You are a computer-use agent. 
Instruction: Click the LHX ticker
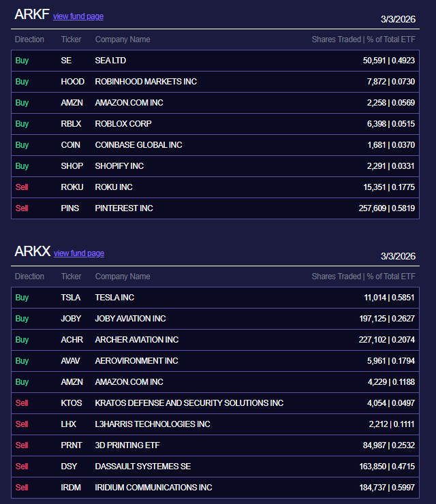[69, 424]
